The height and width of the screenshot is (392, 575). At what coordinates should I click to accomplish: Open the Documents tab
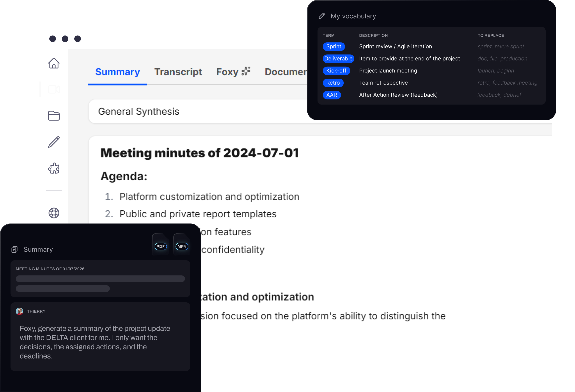[x=286, y=72]
